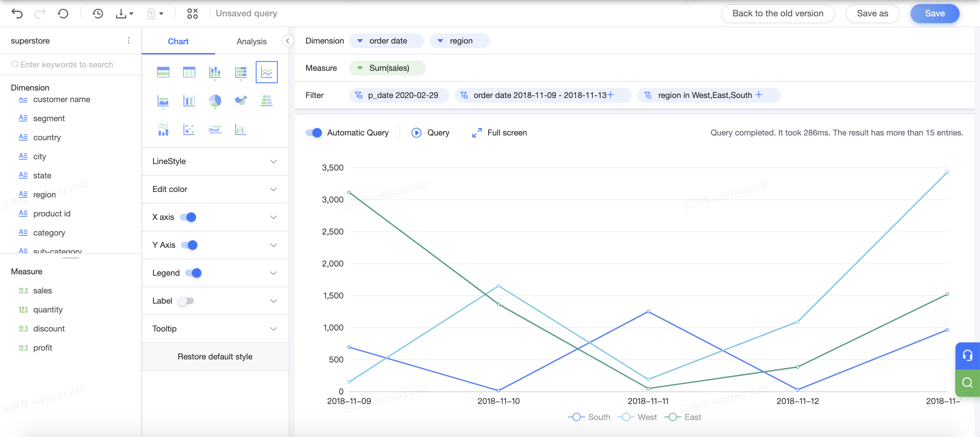Collapse the chart settings panel arrow
980x437 pixels.
(x=288, y=41)
